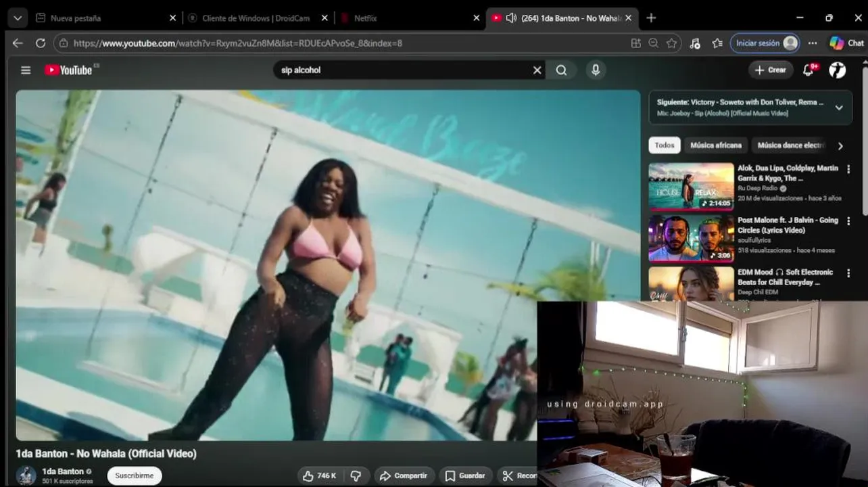View site information lock icon
The width and height of the screenshot is (868, 487).
point(64,43)
